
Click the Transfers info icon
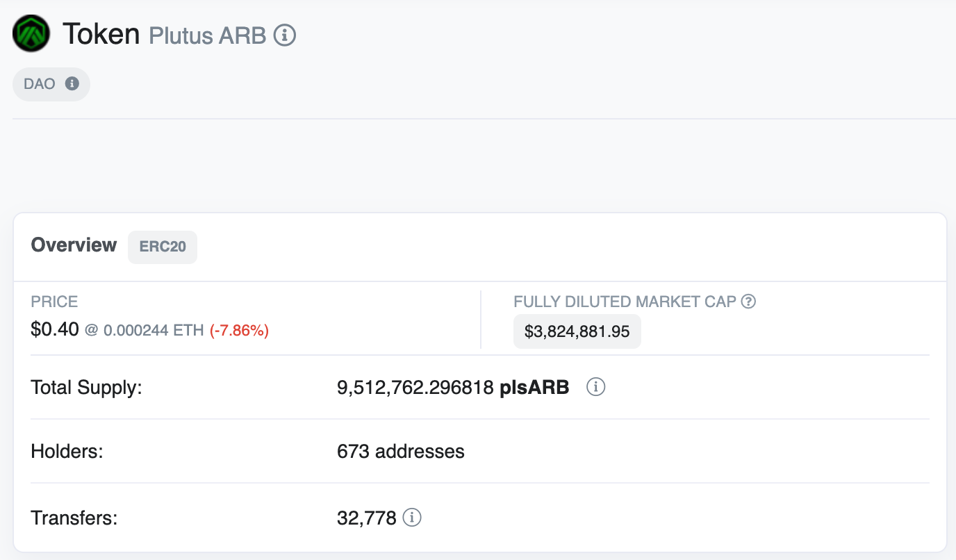tap(412, 518)
